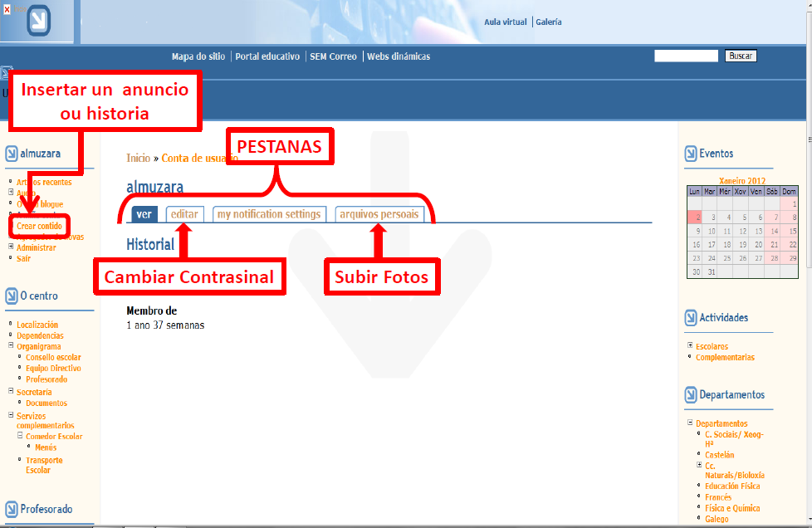Select the my notification settings tab
812x528 pixels.
(x=269, y=214)
